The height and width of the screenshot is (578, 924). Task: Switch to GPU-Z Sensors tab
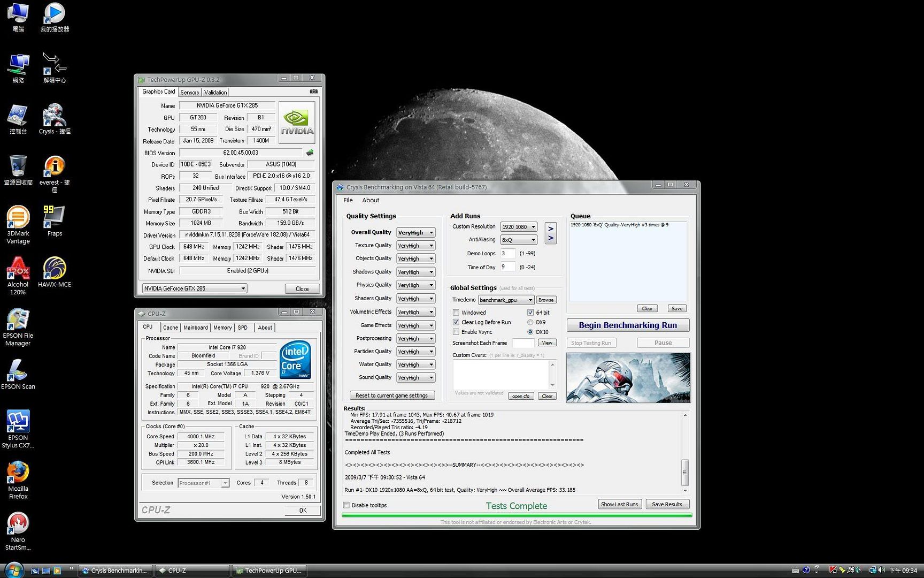pos(189,93)
